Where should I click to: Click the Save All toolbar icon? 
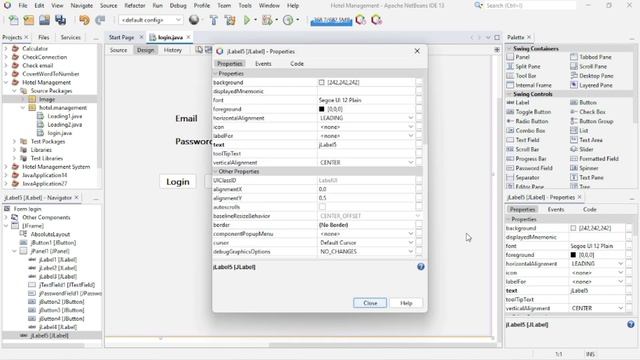(60, 20)
